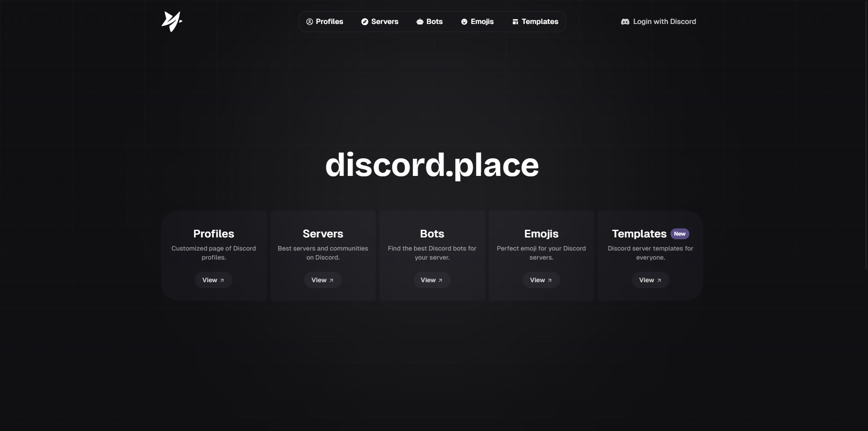Click the discord.place star logo
This screenshot has width=868, height=431.
[172, 22]
